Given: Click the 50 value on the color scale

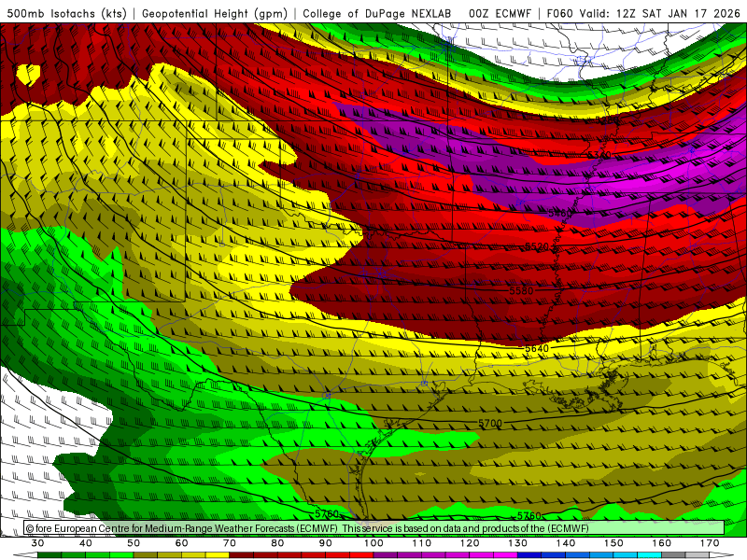Looking at the screenshot, I should point(134,543).
